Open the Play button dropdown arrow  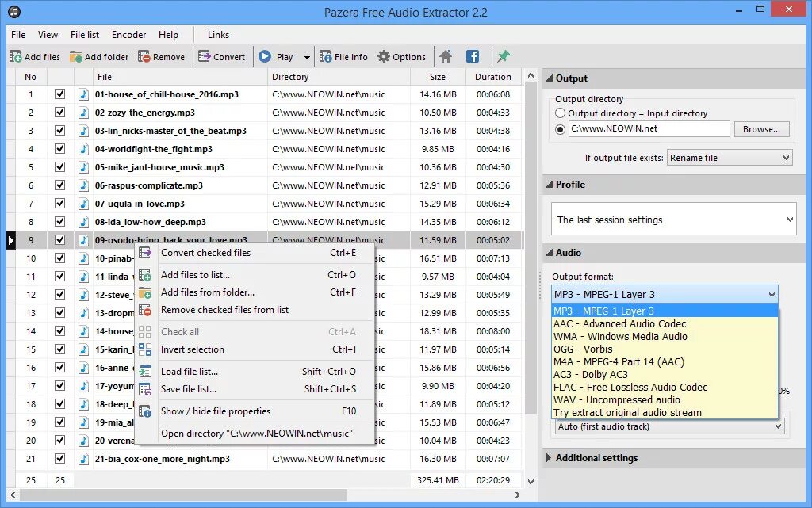click(x=307, y=57)
